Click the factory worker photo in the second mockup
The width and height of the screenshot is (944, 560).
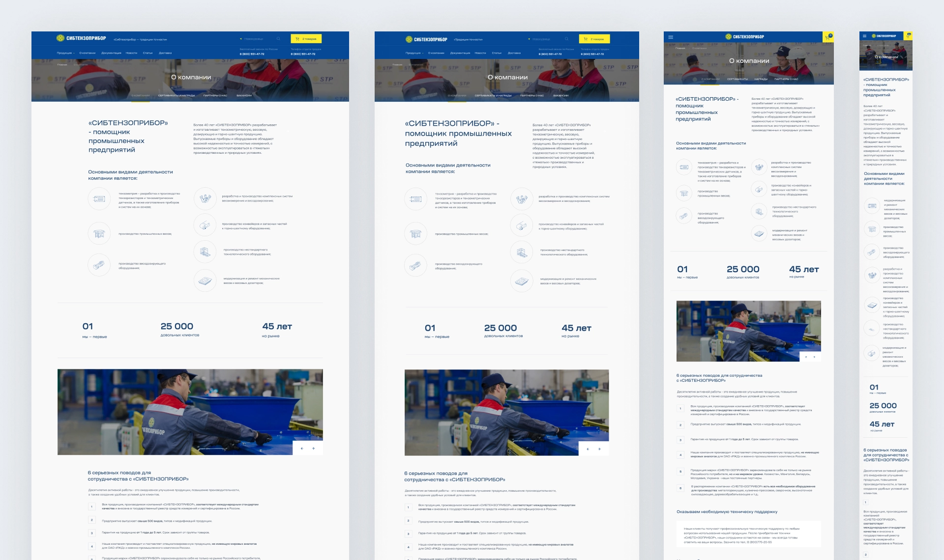coord(507,413)
